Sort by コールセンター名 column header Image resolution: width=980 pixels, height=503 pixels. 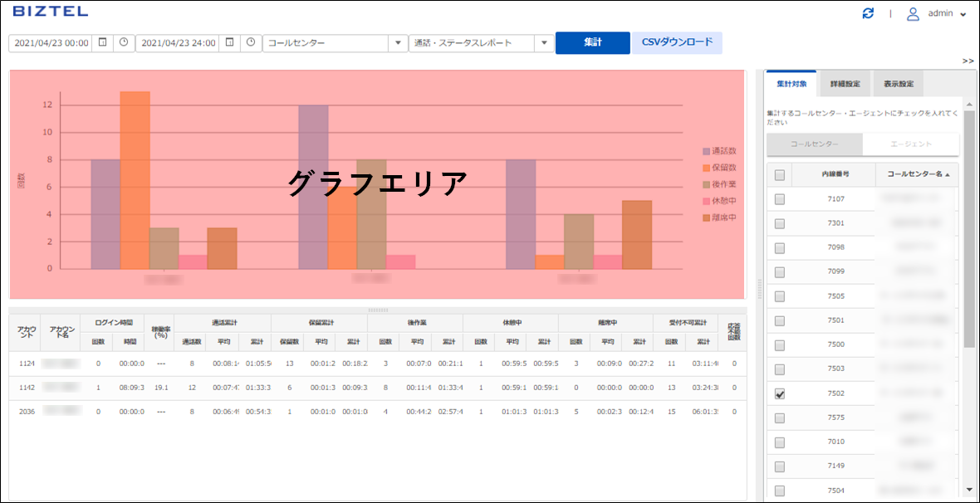pos(918,175)
